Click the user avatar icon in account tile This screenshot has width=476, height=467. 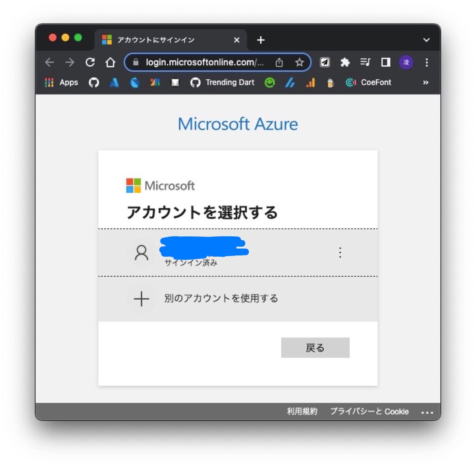141,253
